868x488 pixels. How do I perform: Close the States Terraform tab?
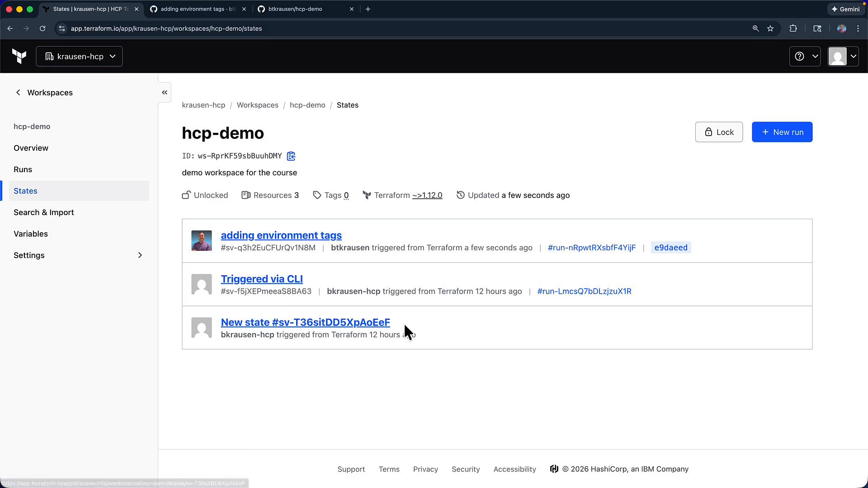coord(137,9)
